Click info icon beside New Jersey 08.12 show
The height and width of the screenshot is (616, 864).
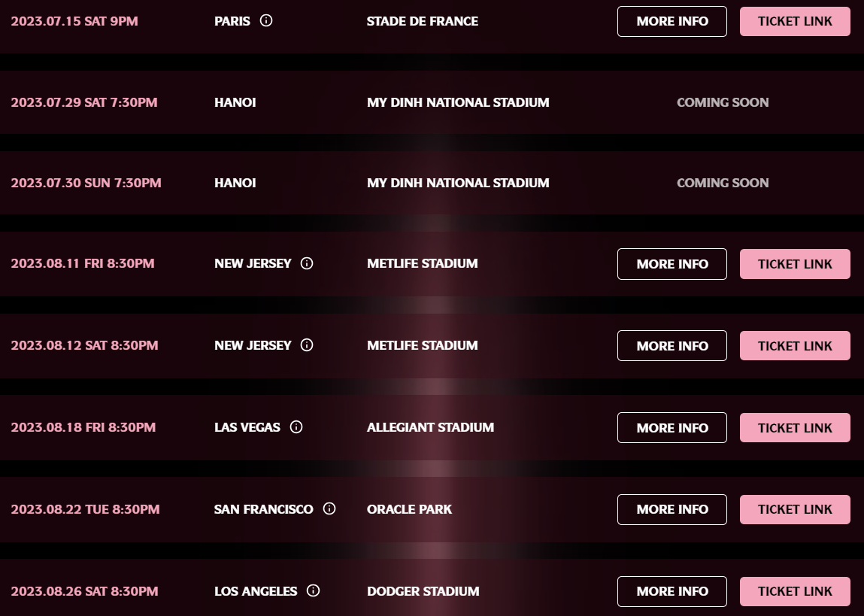(307, 345)
